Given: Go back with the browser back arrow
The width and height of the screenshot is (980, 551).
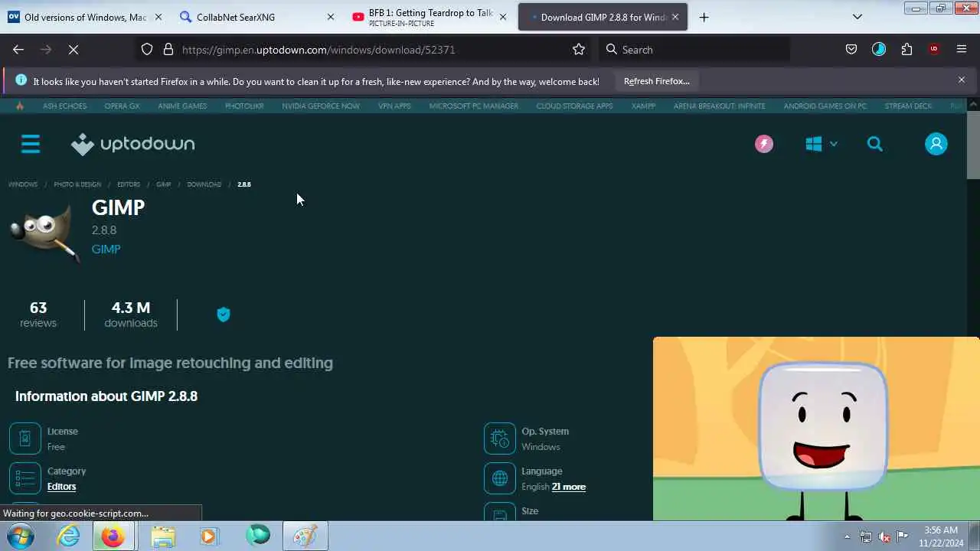Looking at the screenshot, I should [18, 49].
